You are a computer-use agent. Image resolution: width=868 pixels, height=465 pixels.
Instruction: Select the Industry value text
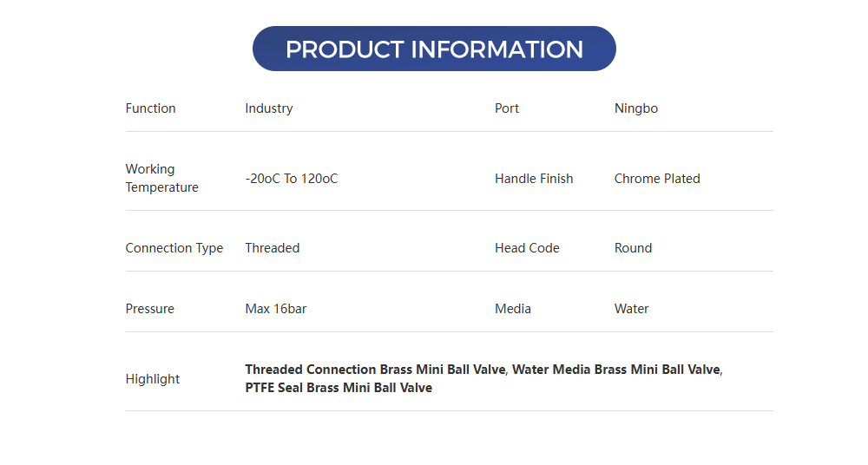(269, 108)
